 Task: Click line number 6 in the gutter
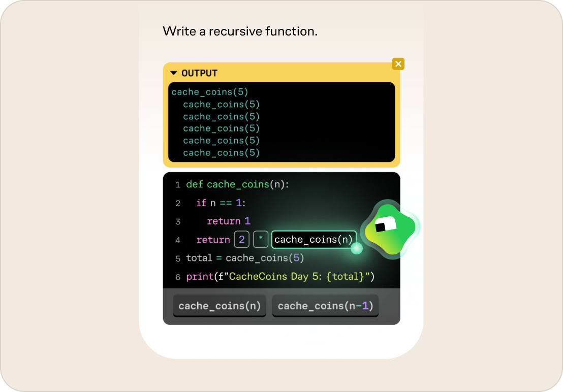[x=178, y=277]
